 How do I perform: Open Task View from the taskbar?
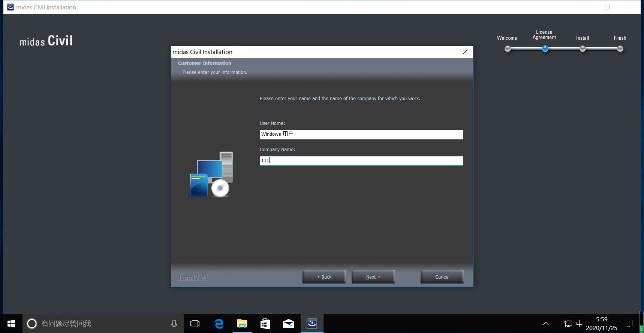pos(195,324)
